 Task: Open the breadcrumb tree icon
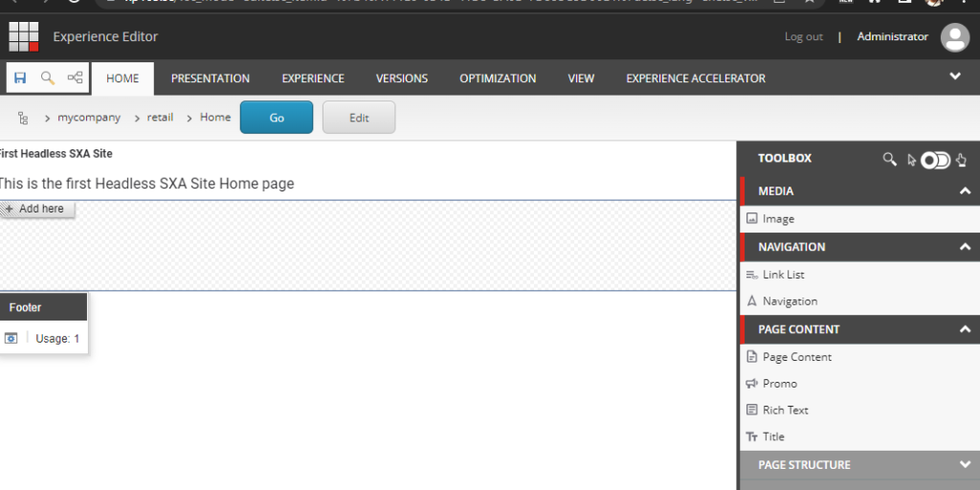[x=23, y=118]
